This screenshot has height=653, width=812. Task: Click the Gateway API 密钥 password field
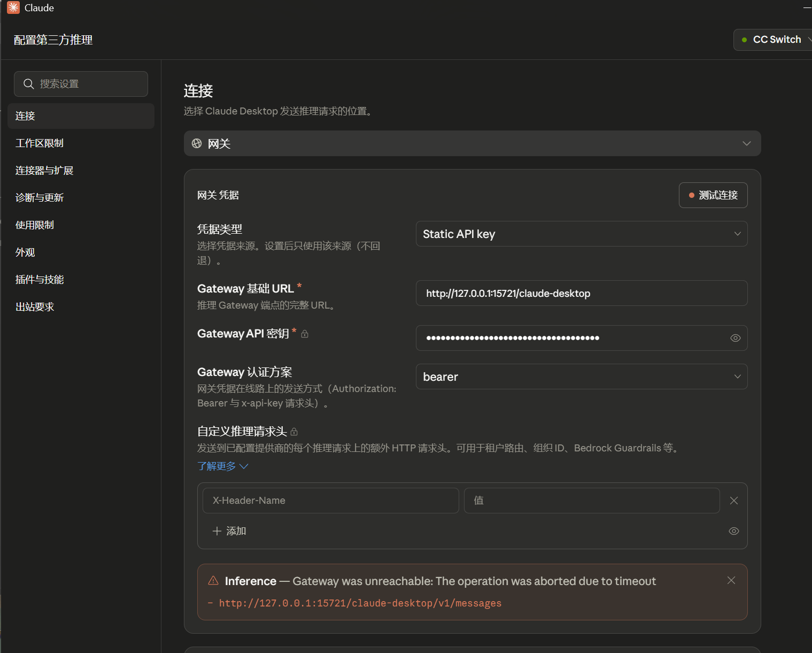[582, 338]
